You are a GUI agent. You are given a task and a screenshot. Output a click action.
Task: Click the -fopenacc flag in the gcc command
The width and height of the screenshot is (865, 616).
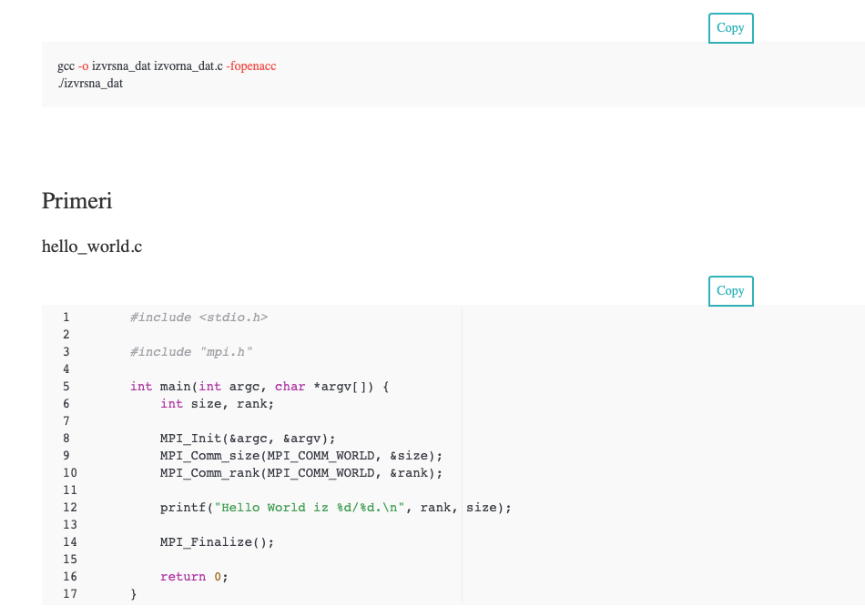tap(252, 66)
